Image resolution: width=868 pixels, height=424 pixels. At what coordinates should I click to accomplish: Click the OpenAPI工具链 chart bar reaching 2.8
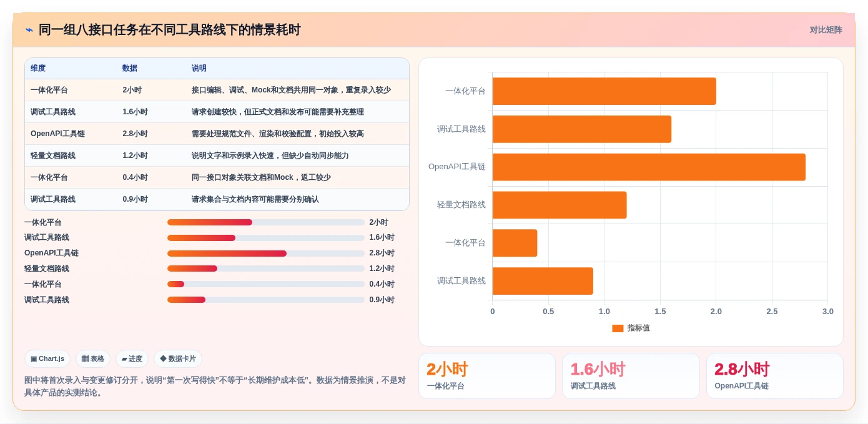tap(649, 167)
